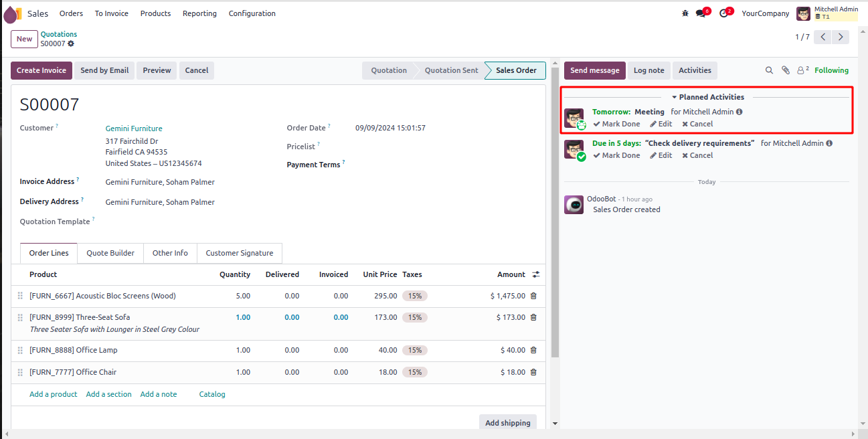Viewport: 868px width, 439px height.
Task: Open the Odoo home menu logo
Action: pyautogui.click(x=13, y=13)
